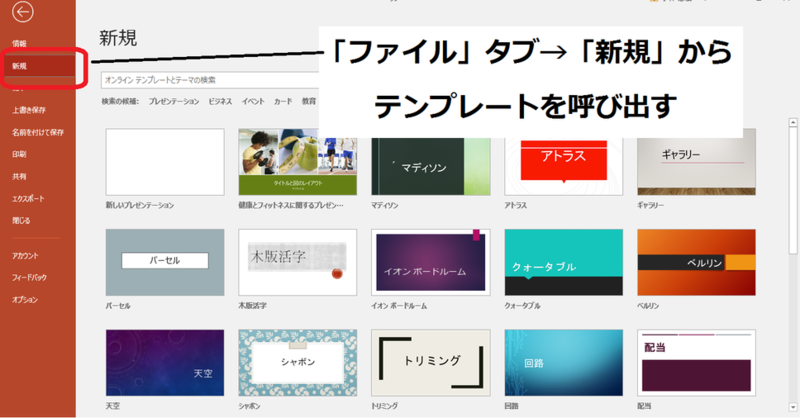The image size is (800, 418).
Task: Click the 木版活字 caption under its thumbnail
Action: click(x=253, y=306)
